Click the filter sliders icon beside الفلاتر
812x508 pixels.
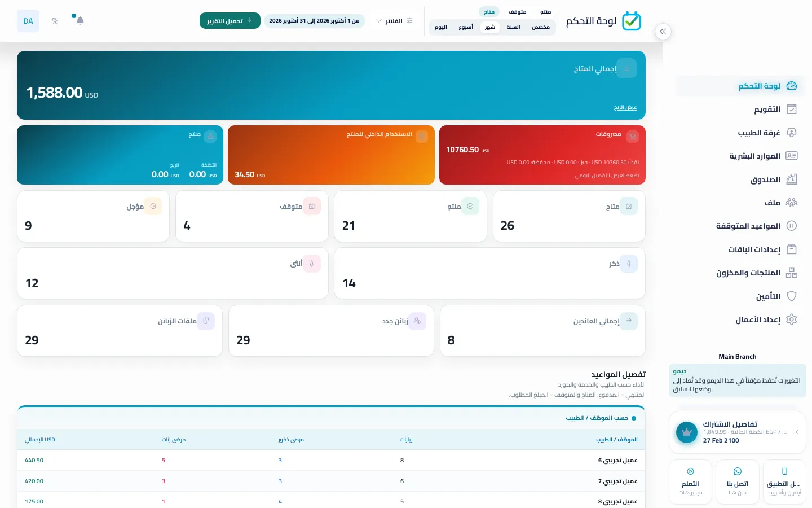point(410,21)
